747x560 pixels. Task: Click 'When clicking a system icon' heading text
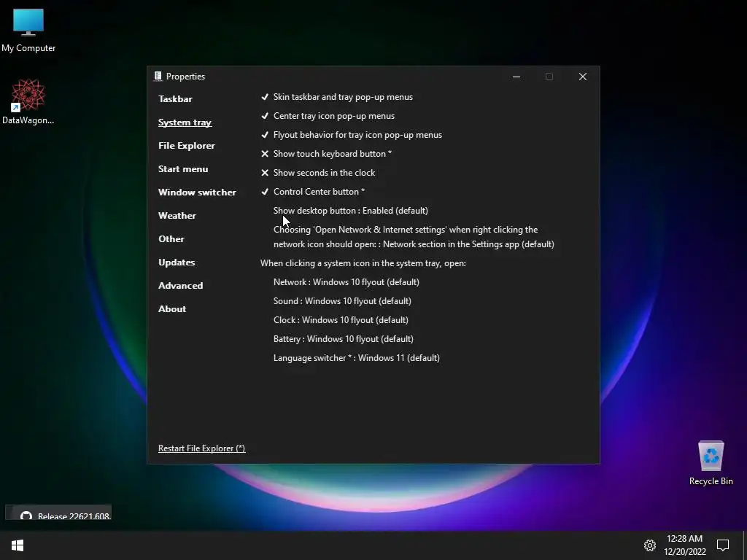[363, 262]
